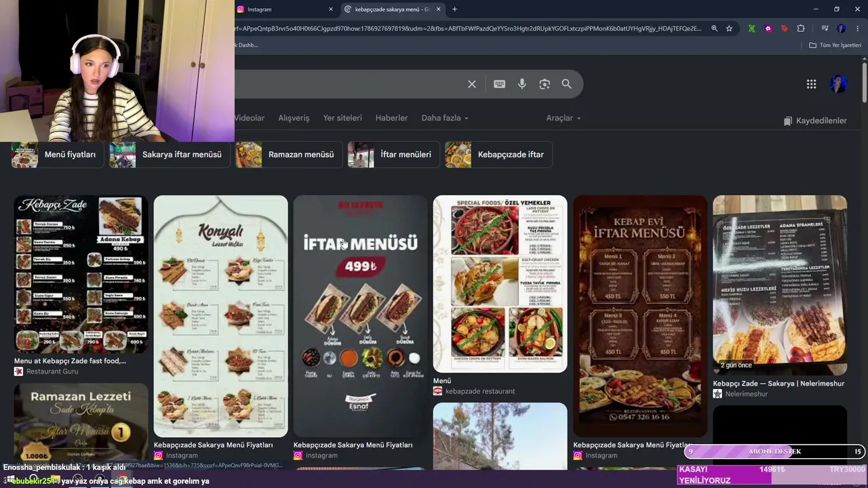The image size is (868, 488).
Task: Open the İftar Menüsü 499₺ image
Action: 360,316
